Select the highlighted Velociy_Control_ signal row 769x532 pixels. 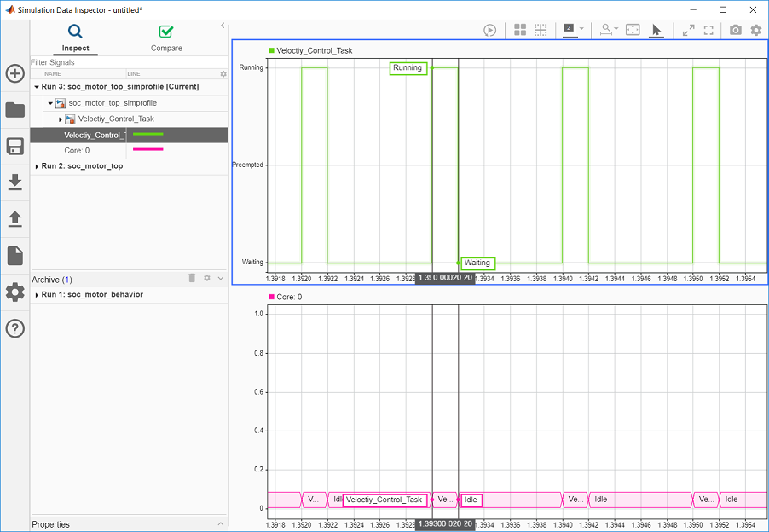pos(129,135)
